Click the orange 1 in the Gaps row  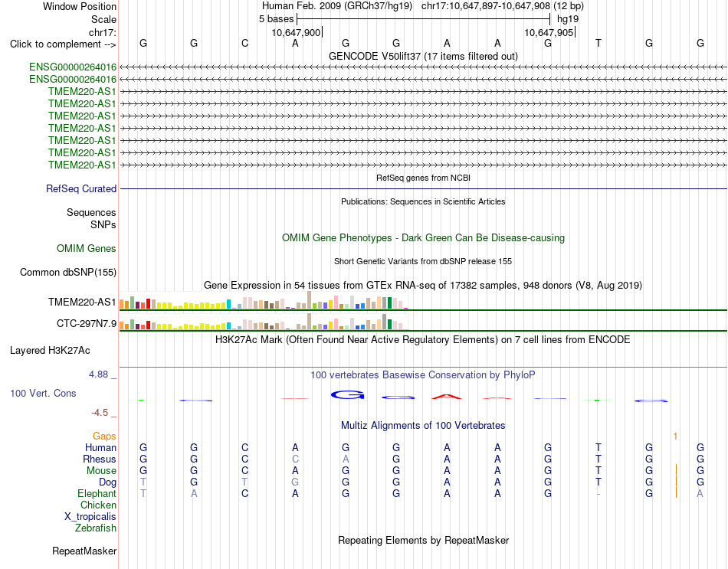[675, 437]
